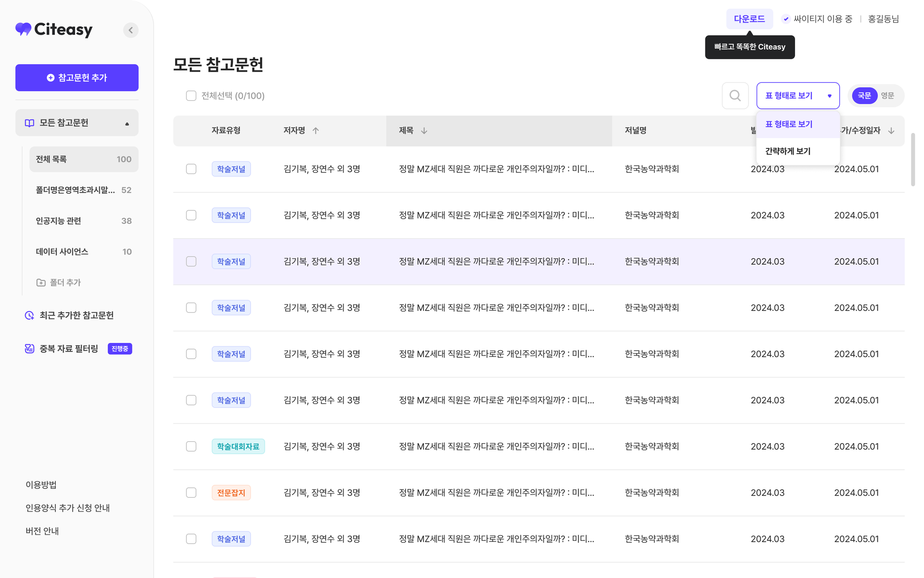924x578 pixels.
Task: Select 표 형태로 보기 menu option
Action: [x=789, y=124]
